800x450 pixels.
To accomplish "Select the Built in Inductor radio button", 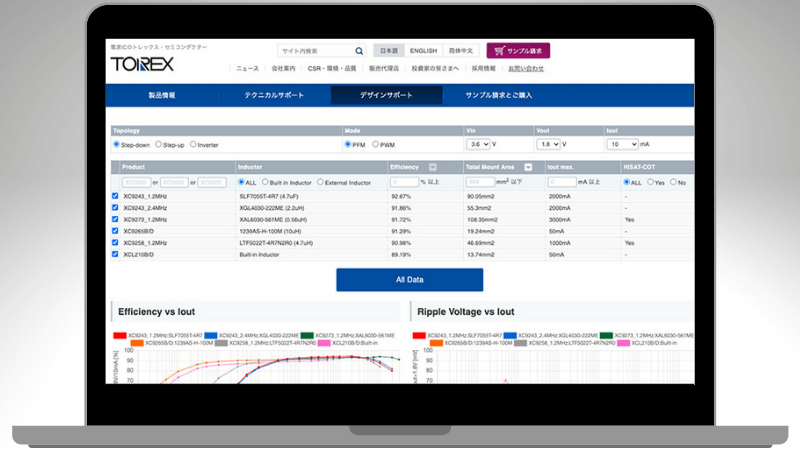I will [264, 182].
